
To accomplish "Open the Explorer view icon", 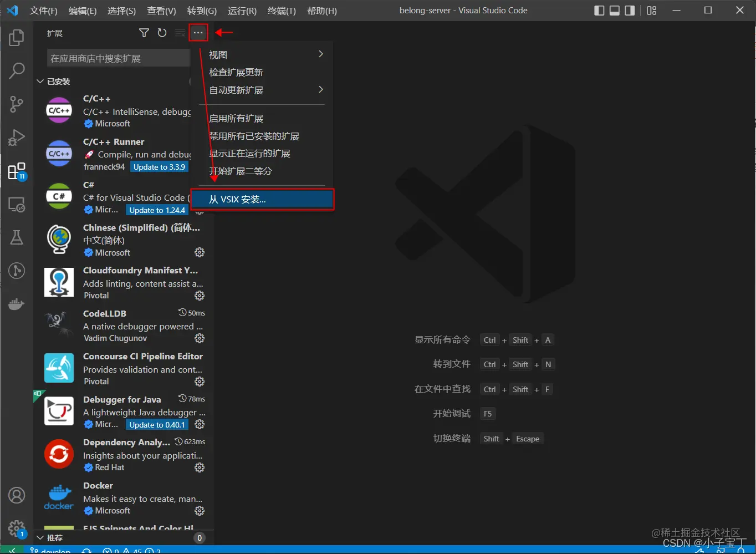I will pyautogui.click(x=17, y=38).
